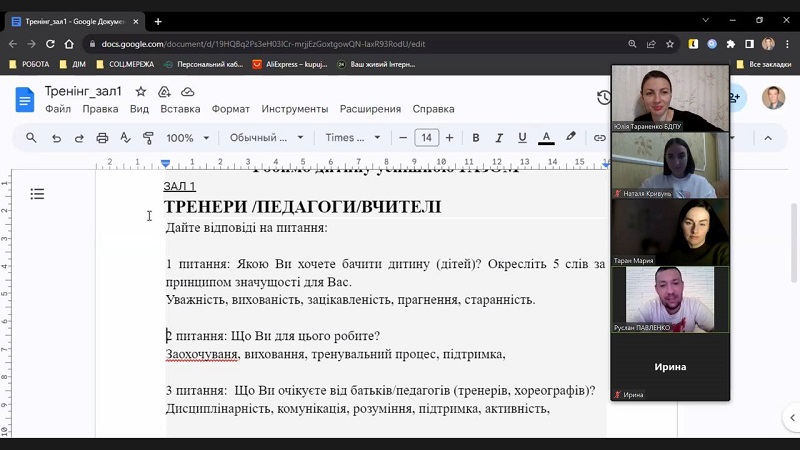Screen dimensions: 800x450
Task: Open the text color picker
Action: [x=546, y=138]
